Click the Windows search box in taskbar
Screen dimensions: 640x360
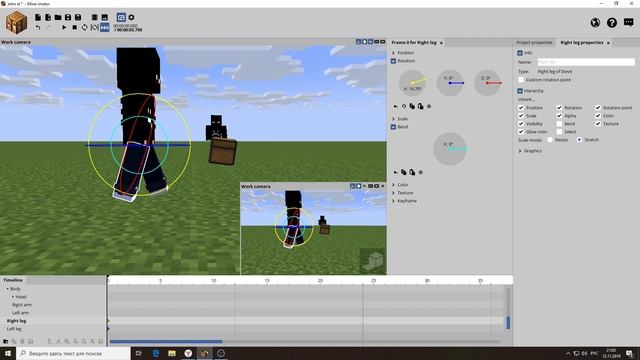tap(73, 353)
